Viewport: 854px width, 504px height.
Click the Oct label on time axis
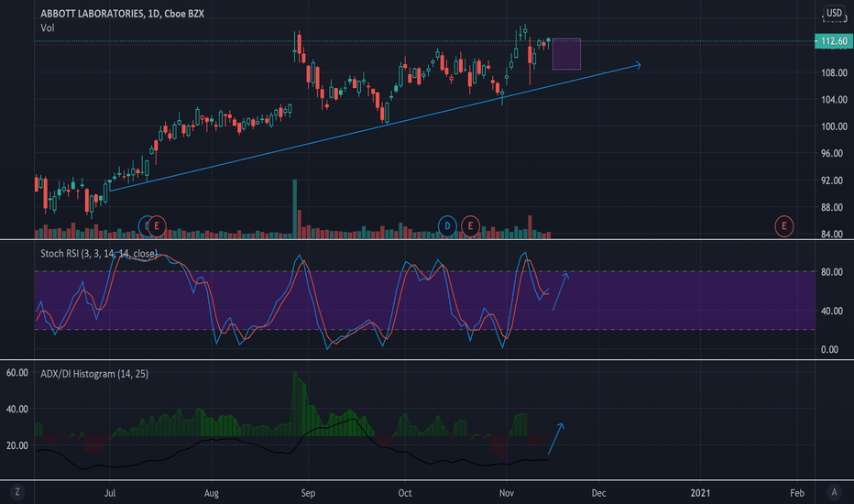point(405,493)
